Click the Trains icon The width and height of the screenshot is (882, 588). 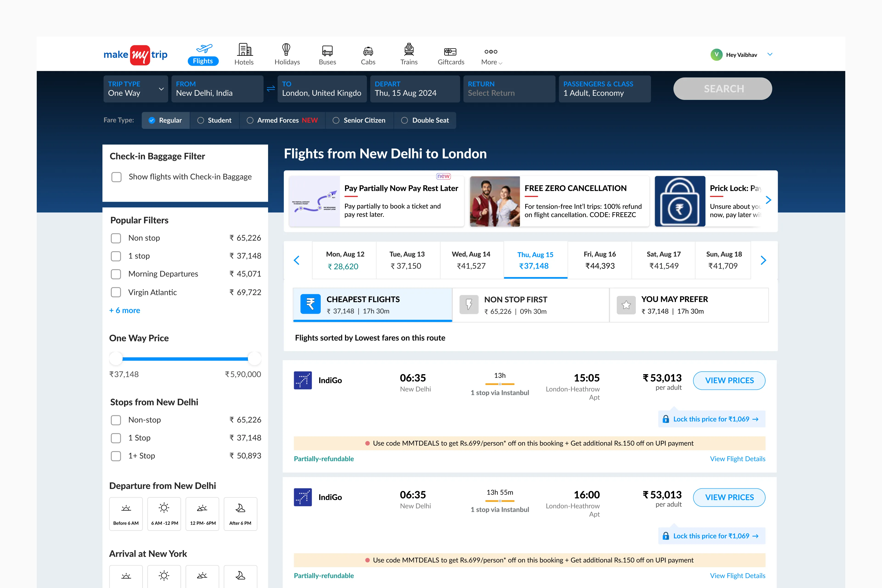pos(409,50)
